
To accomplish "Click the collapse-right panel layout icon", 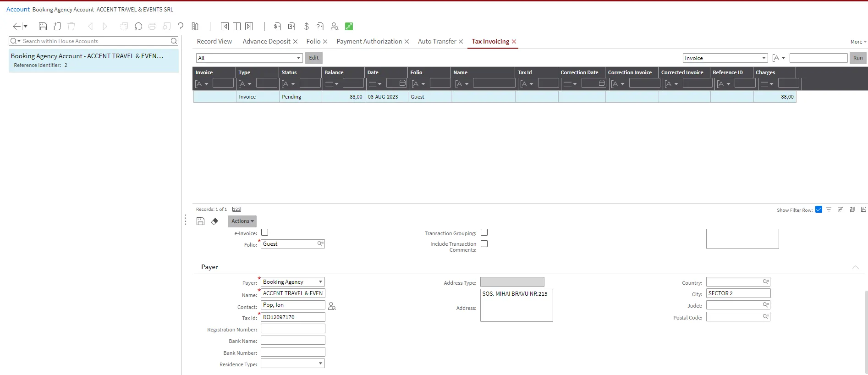I will tap(249, 27).
